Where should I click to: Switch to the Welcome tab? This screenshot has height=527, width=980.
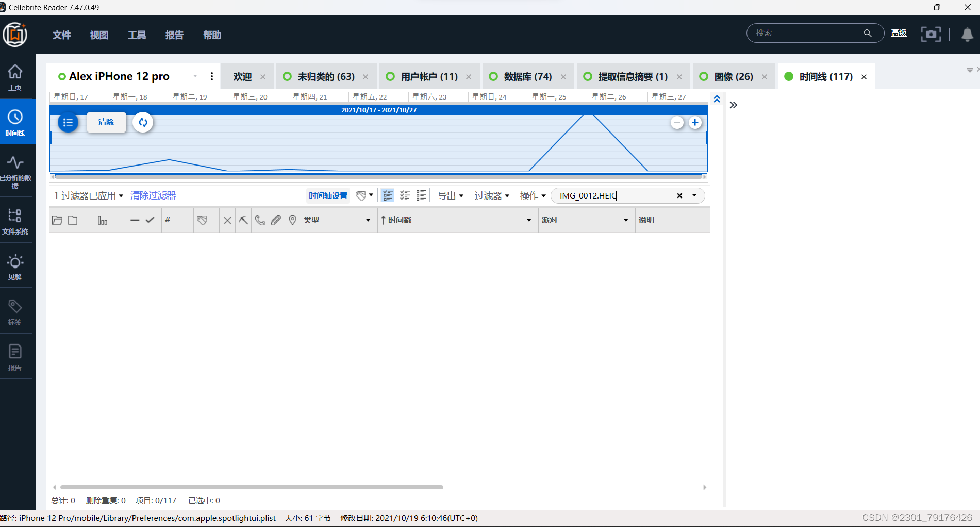pyautogui.click(x=242, y=77)
